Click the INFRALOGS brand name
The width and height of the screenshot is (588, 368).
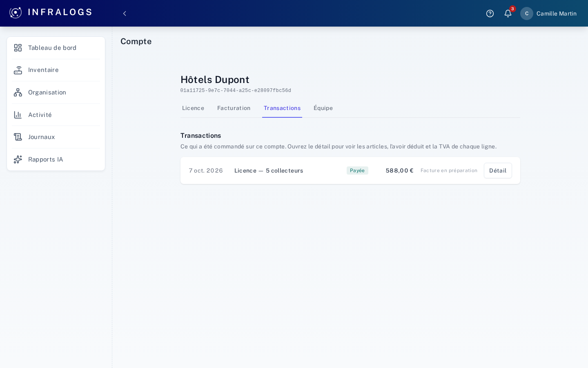pyautogui.click(x=60, y=12)
